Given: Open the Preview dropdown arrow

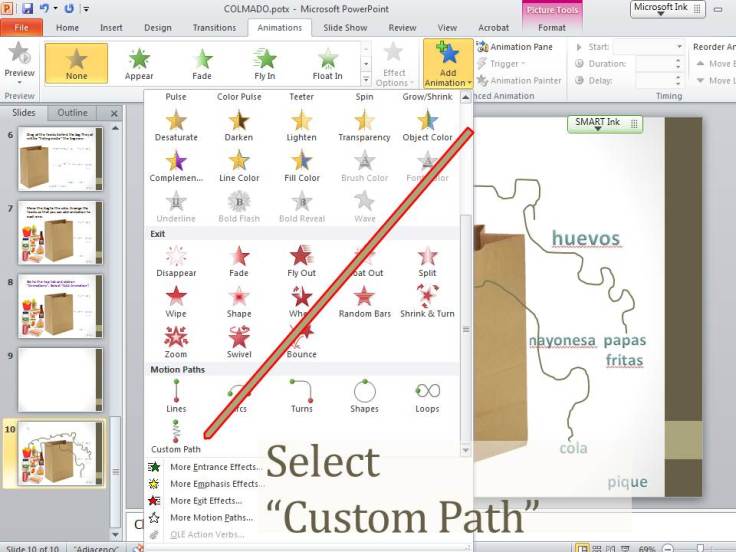Looking at the screenshot, I should (x=19, y=83).
